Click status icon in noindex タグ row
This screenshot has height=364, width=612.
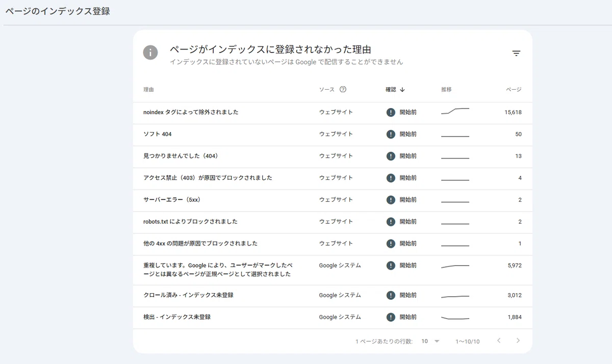[x=391, y=112]
